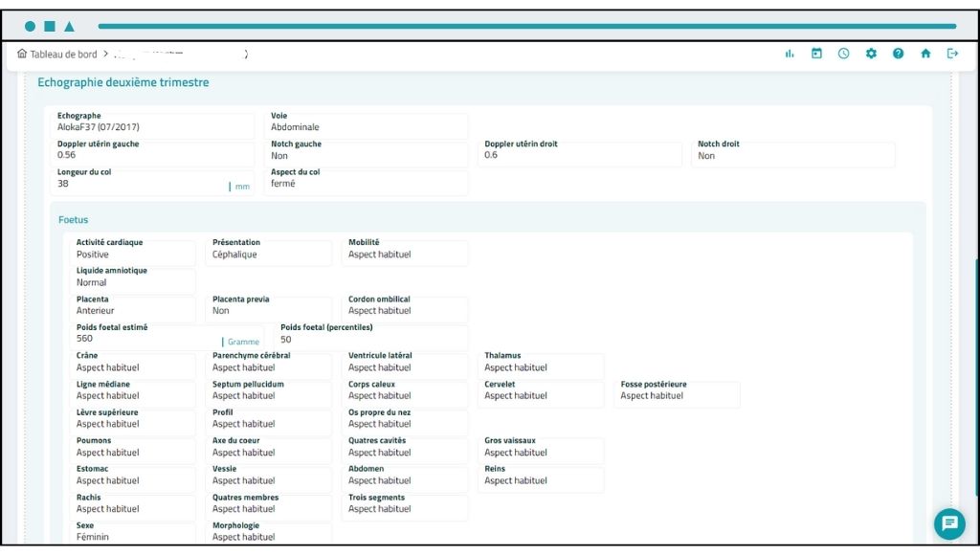
Task: Open the chat bubble widget
Action: click(949, 523)
